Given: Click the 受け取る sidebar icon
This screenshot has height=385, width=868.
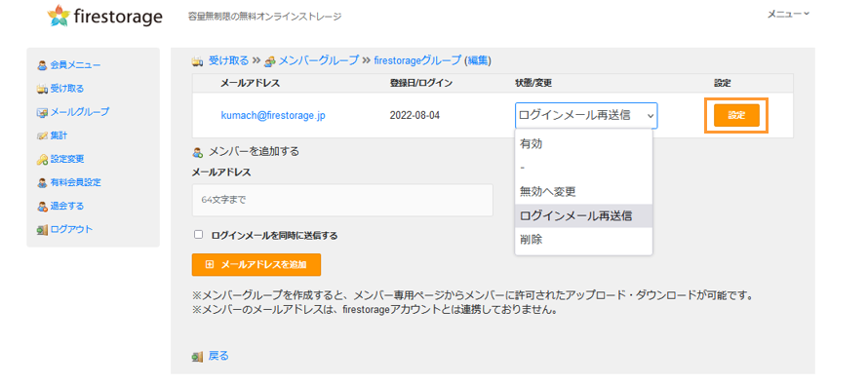Looking at the screenshot, I should (x=42, y=89).
